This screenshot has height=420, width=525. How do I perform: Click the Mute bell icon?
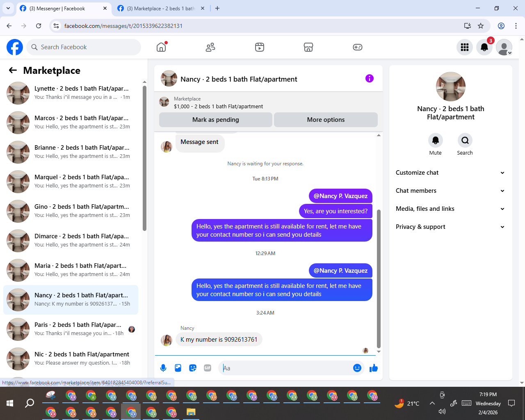(x=436, y=140)
